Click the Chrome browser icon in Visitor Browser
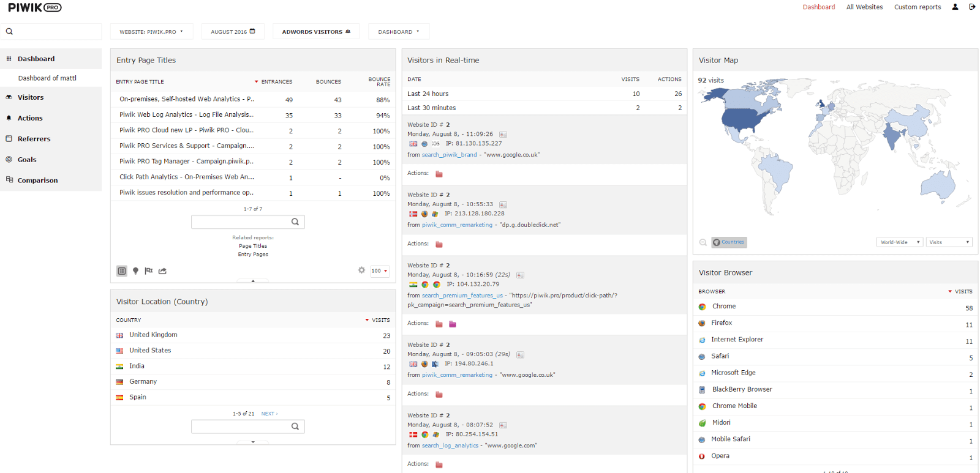 point(702,307)
